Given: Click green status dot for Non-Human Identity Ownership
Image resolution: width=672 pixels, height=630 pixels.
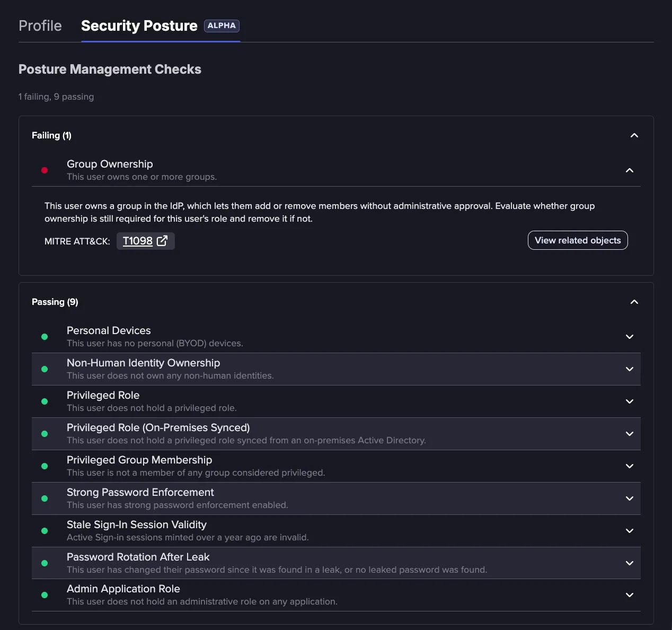Looking at the screenshot, I should click(45, 369).
